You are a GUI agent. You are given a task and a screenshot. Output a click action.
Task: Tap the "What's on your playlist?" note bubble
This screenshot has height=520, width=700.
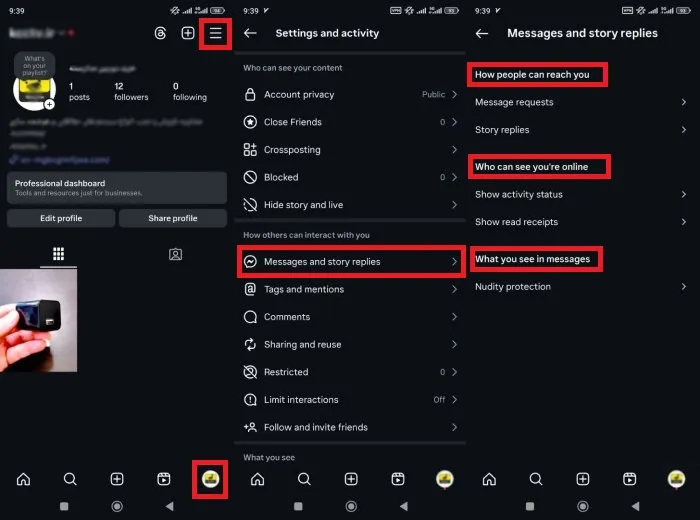pyautogui.click(x=34, y=65)
